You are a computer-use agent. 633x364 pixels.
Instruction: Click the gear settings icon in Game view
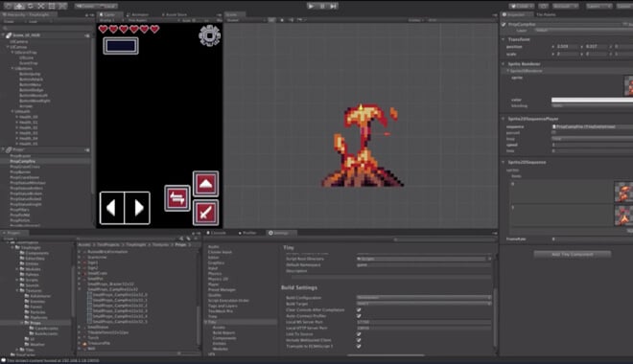point(209,35)
